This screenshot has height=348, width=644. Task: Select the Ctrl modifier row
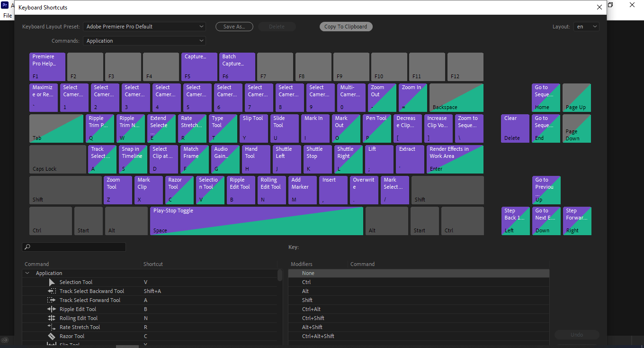click(x=419, y=282)
